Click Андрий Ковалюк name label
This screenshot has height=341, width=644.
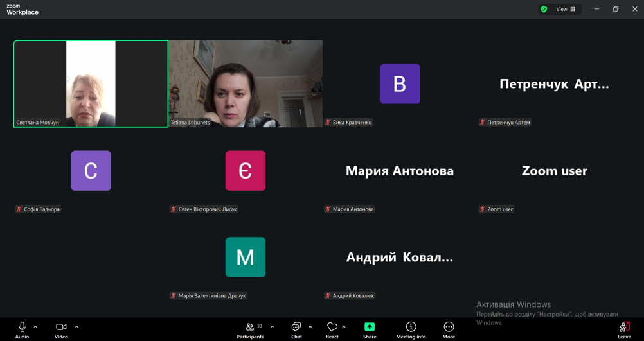point(353,296)
